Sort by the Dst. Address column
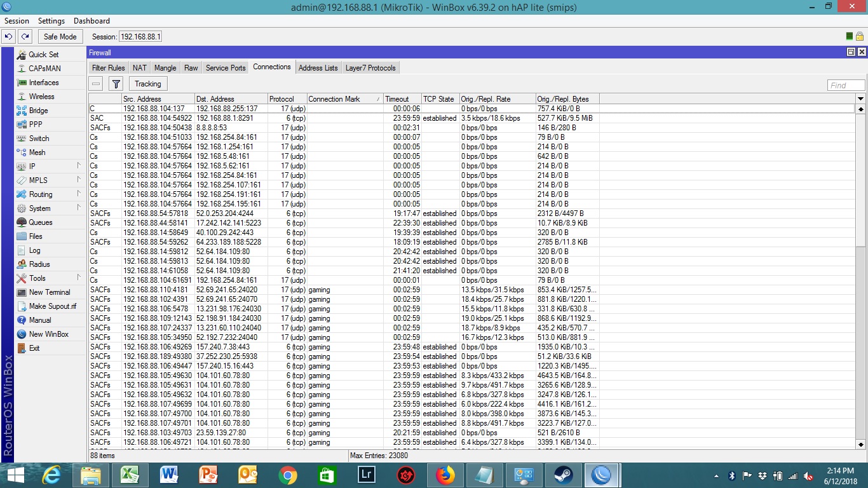This screenshot has height=488, width=868. (231, 99)
